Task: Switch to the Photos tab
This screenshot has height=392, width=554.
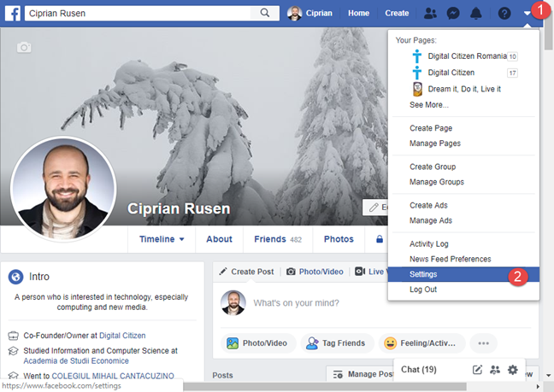Action: [x=339, y=239]
